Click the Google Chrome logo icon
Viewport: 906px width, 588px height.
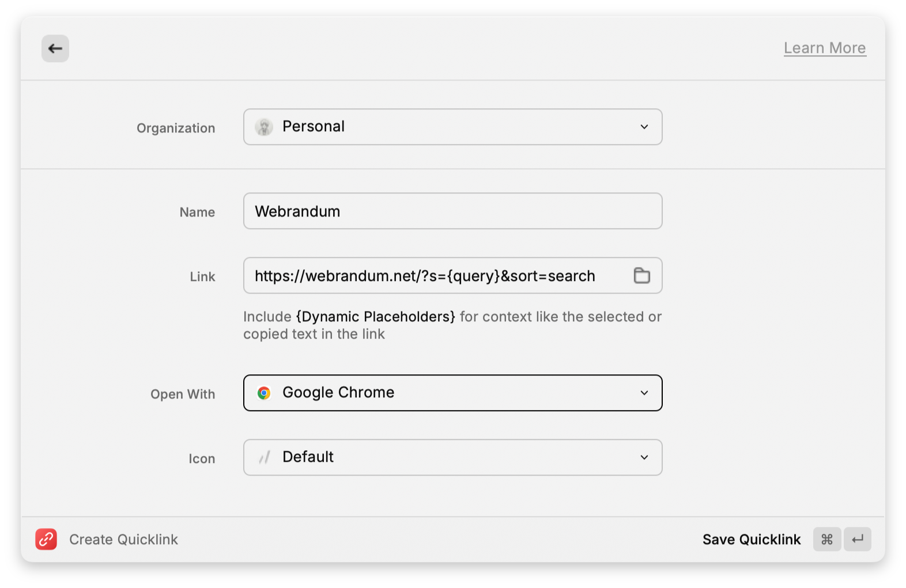[x=264, y=393]
